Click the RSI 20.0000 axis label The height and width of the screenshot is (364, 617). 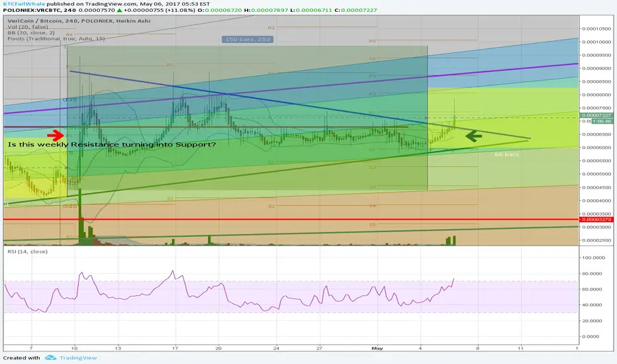pyautogui.click(x=593, y=321)
